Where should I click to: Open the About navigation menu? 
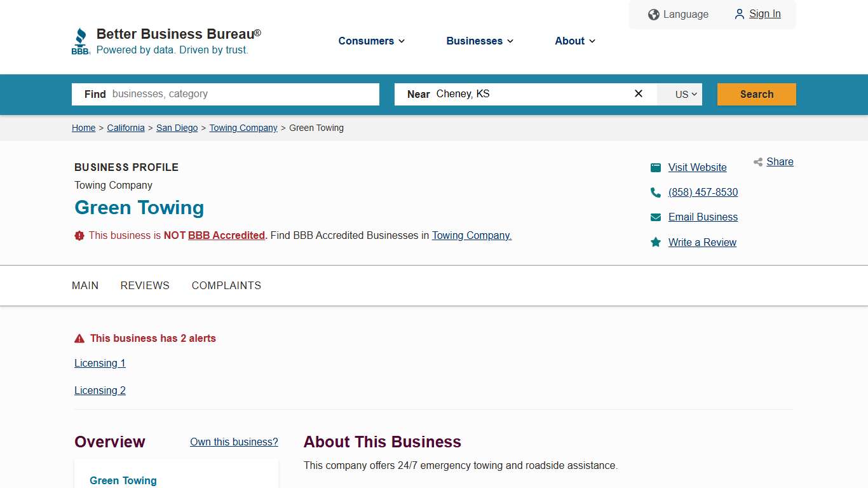[574, 41]
